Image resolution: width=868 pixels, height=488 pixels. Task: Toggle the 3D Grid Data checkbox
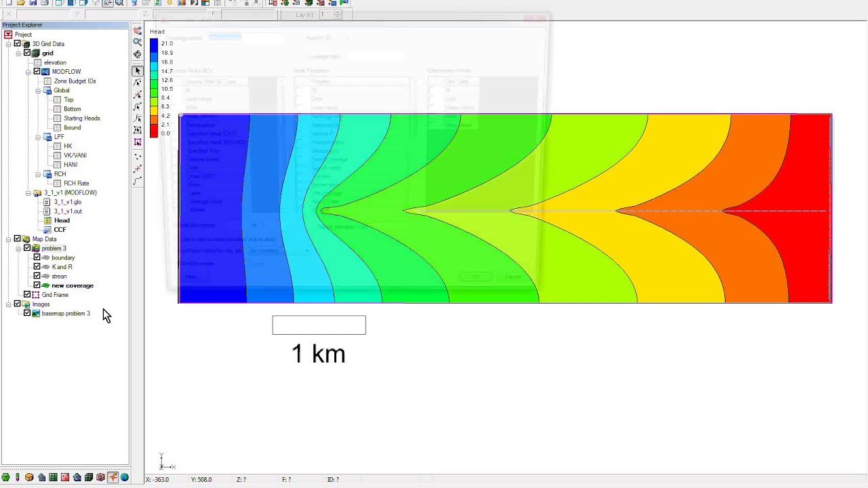pos(18,43)
